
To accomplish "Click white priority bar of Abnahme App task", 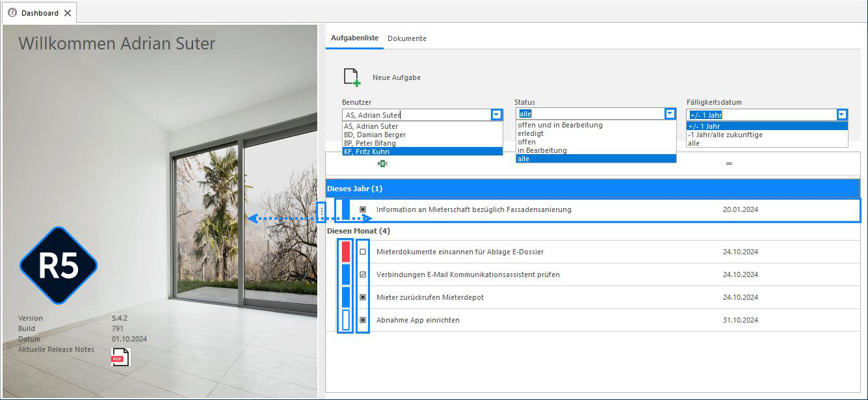I will tap(346, 320).
